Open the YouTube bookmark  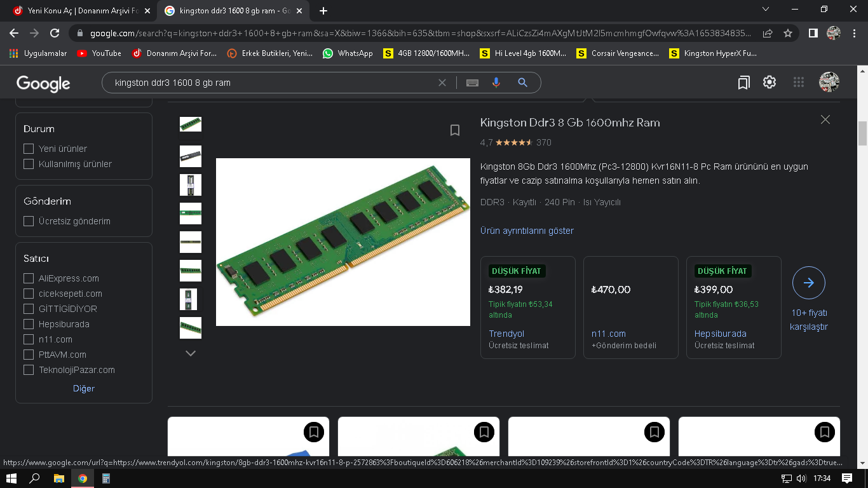pos(99,53)
